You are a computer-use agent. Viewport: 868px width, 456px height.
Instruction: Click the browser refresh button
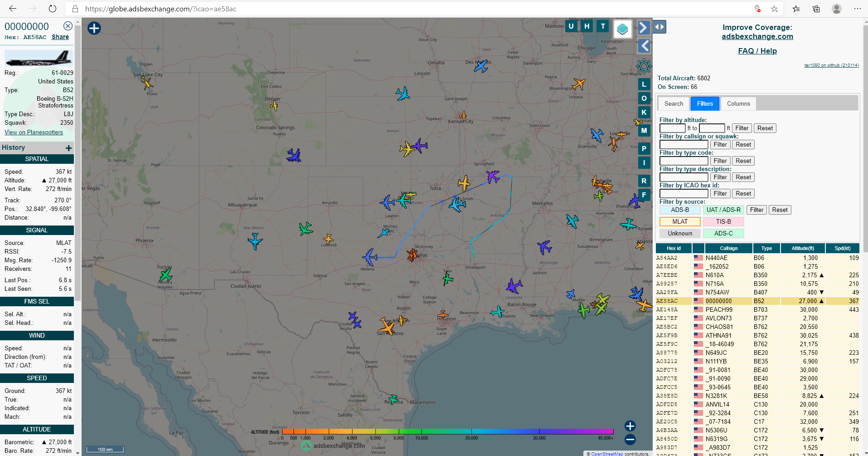point(53,9)
